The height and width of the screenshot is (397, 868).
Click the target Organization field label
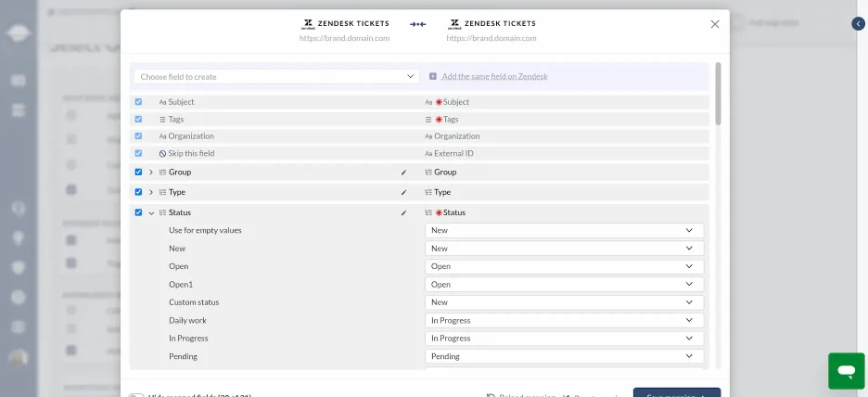point(456,136)
